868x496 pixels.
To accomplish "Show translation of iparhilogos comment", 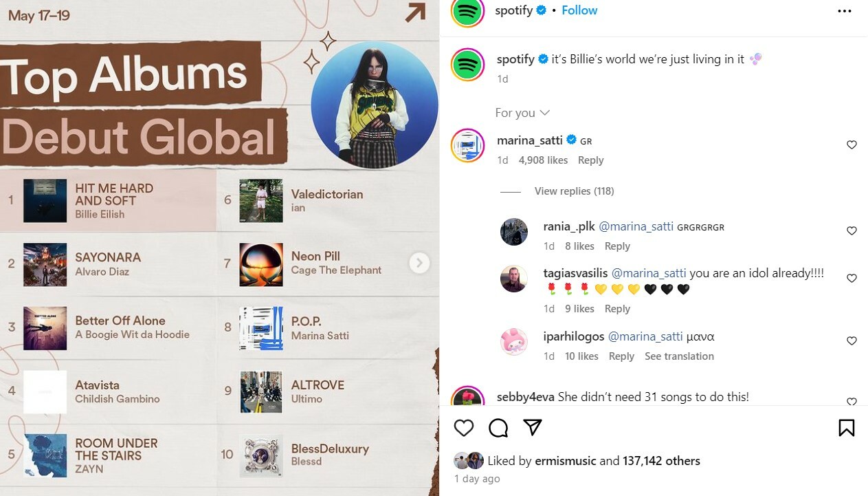I will coord(679,356).
